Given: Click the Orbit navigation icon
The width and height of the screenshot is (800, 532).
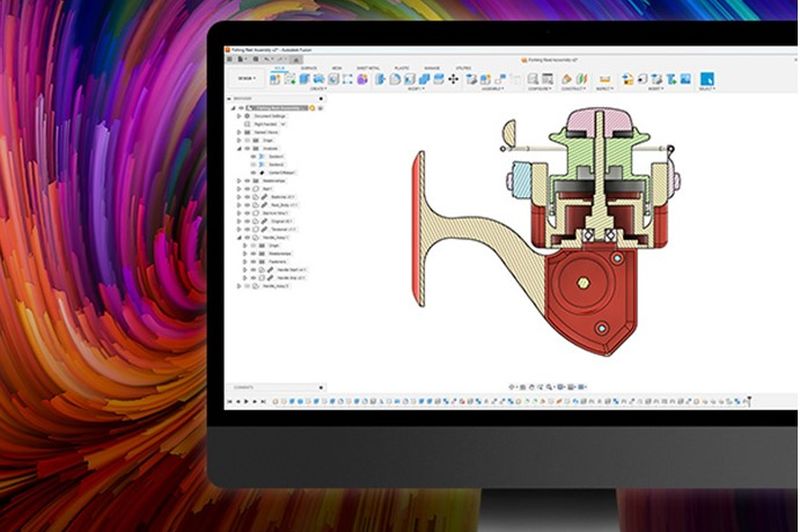Looking at the screenshot, I should coord(512,387).
